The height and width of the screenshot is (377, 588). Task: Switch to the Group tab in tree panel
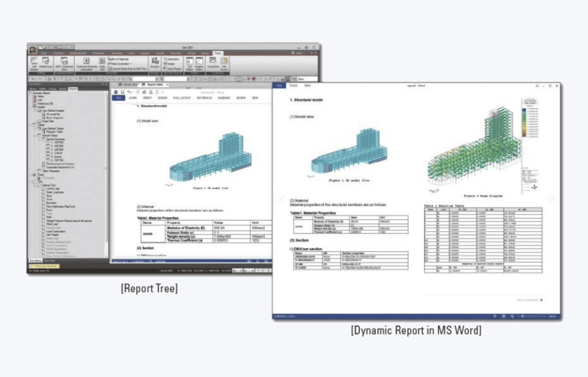[52, 89]
